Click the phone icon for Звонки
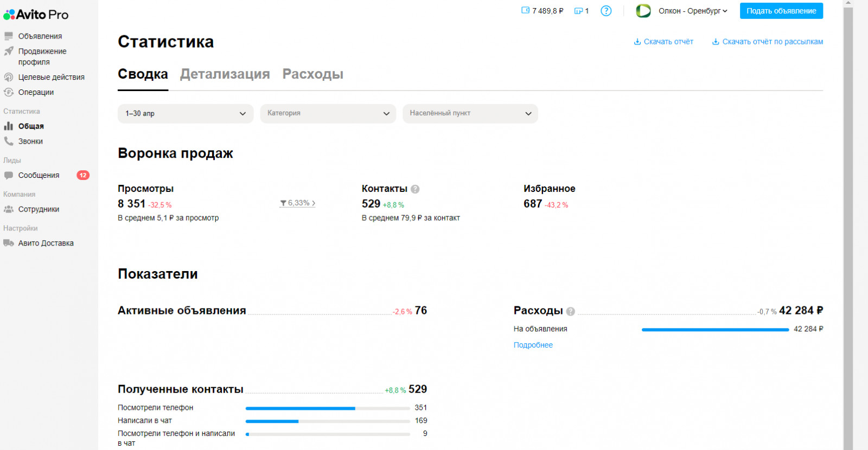This screenshot has height=450, width=868. [x=9, y=141]
